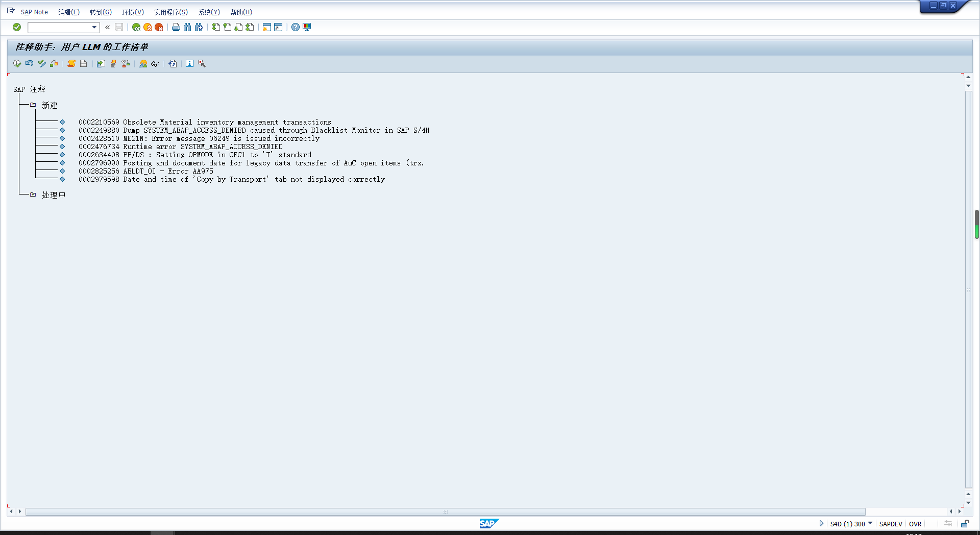This screenshot has width=980, height=535.
Task: Click the red Cancel icon
Action: tap(159, 27)
